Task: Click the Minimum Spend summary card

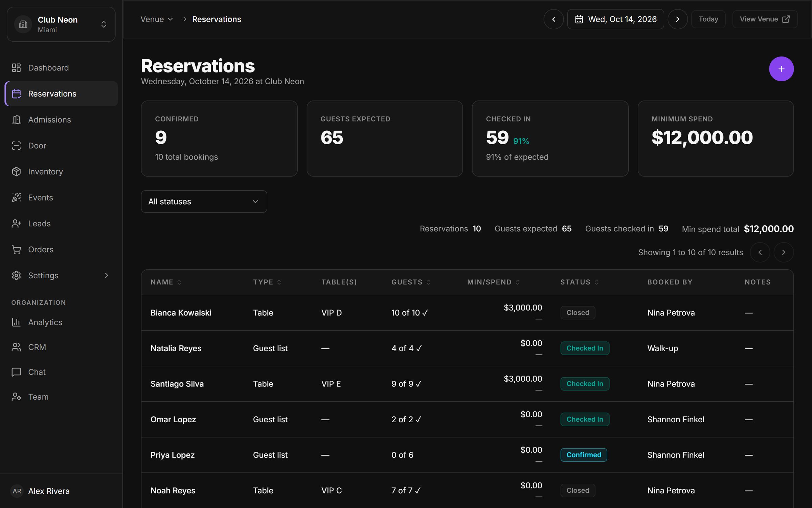Action: coord(716,139)
